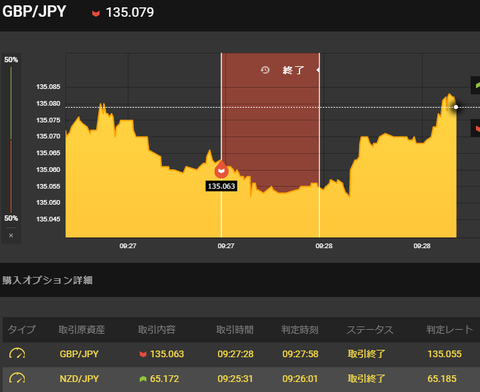Close the sentiment bar with X icon

coord(11,235)
